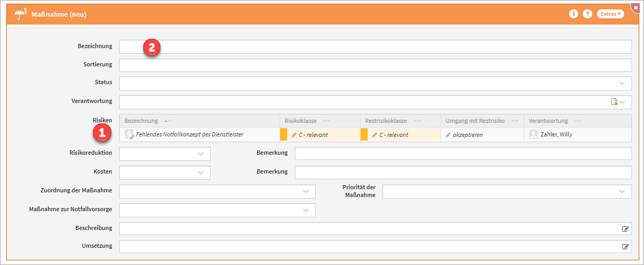This screenshot has height=265, width=644.
Task: Open the Kosten dropdown
Action: coord(201,172)
